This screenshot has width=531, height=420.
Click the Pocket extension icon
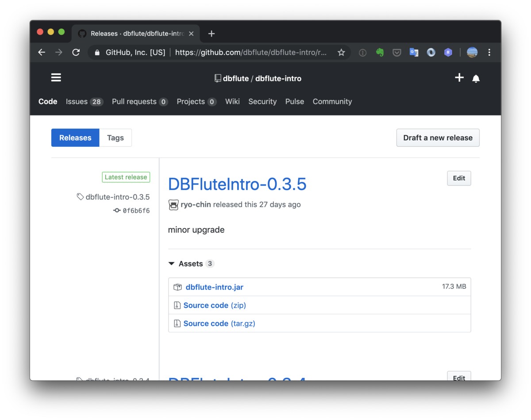point(397,53)
